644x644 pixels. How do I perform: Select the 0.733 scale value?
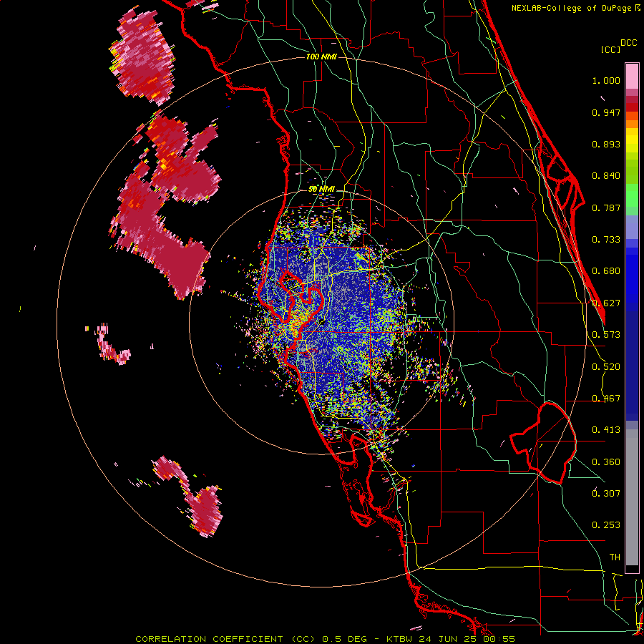pyautogui.click(x=606, y=240)
